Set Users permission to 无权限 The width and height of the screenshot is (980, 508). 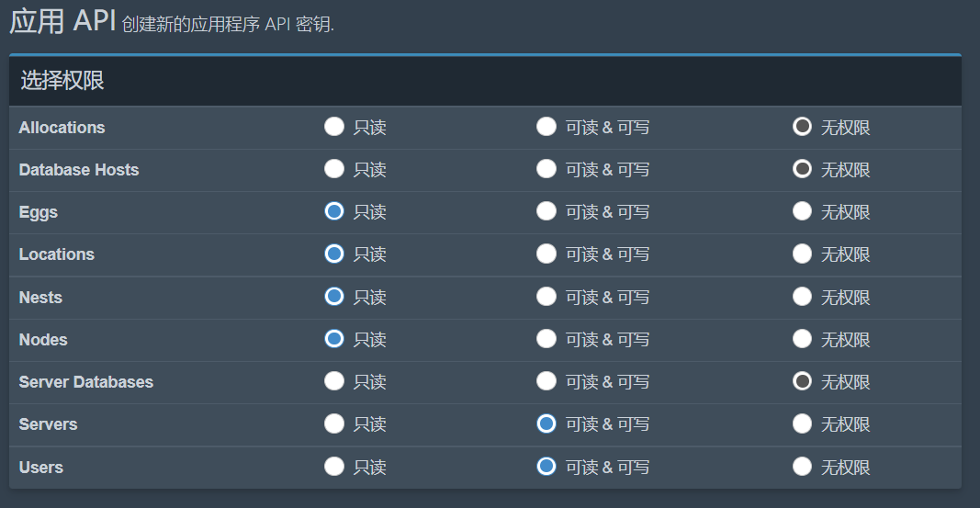tap(802, 467)
